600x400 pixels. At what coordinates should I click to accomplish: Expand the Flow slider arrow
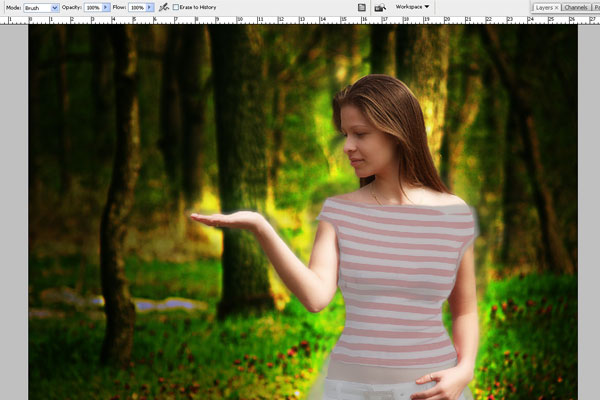pyautogui.click(x=151, y=7)
